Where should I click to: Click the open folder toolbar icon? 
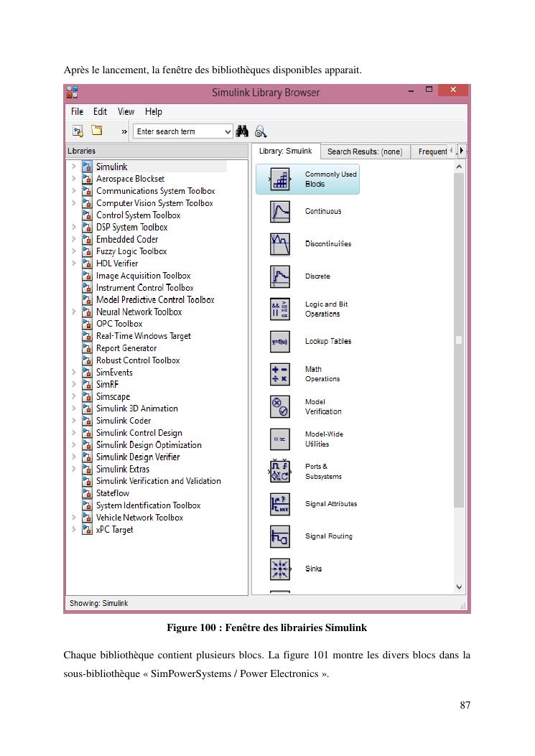point(97,131)
